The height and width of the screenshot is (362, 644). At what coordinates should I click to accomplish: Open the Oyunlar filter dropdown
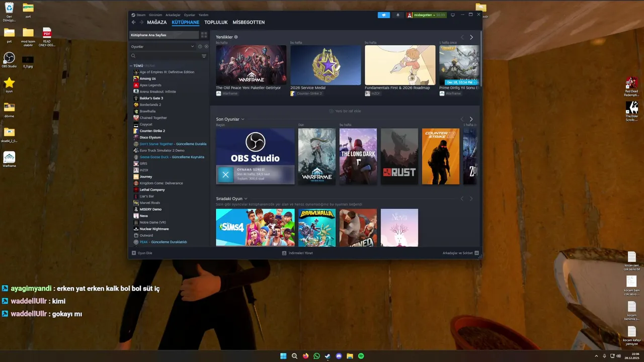tap(162, 46)
